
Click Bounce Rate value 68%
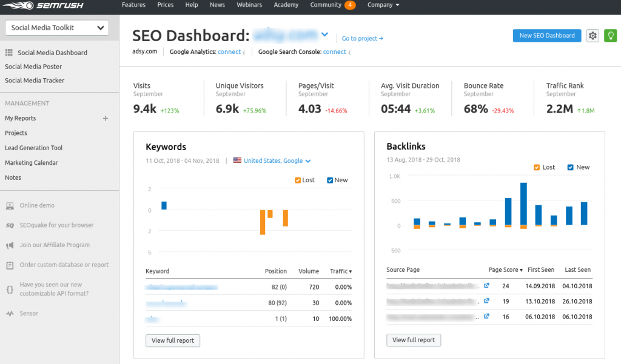tap(475, 109)
